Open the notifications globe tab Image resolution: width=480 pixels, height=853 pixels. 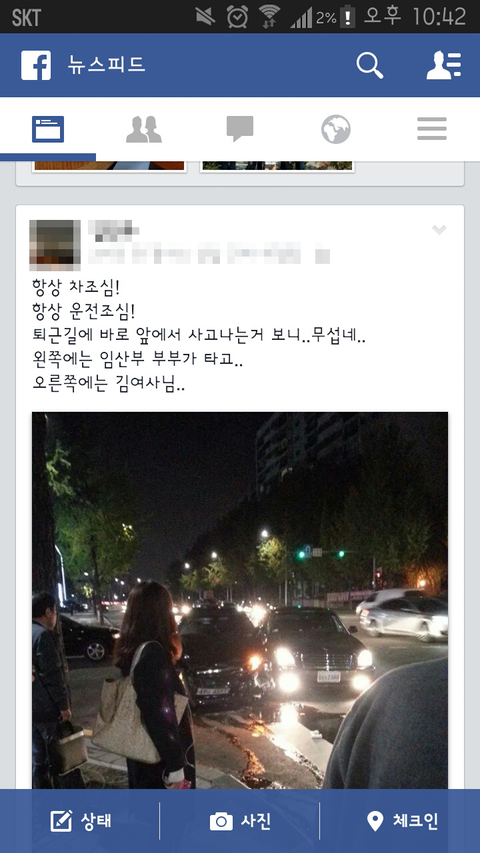tap(336, 129)
